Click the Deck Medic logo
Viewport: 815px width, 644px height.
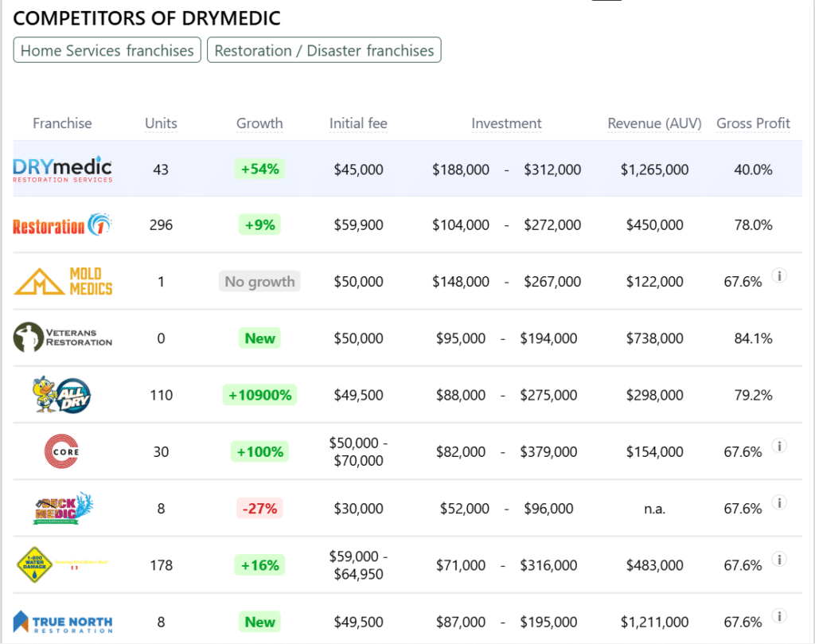click(x=62, y=508)
